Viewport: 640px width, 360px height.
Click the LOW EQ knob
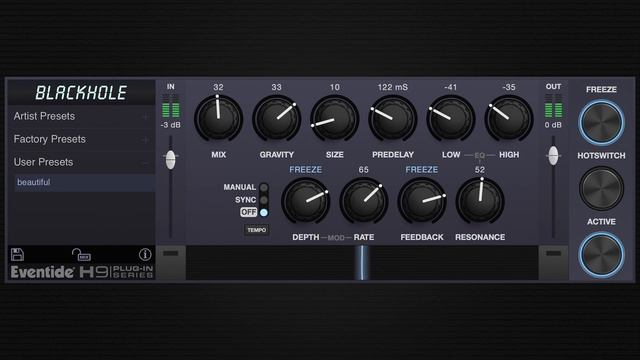click(x=451, y=118)
